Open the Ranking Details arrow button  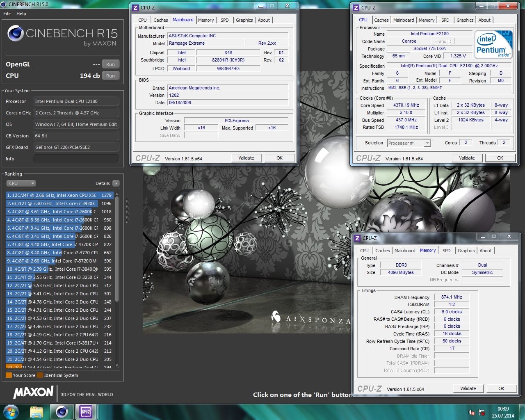(x=116, y=183)
